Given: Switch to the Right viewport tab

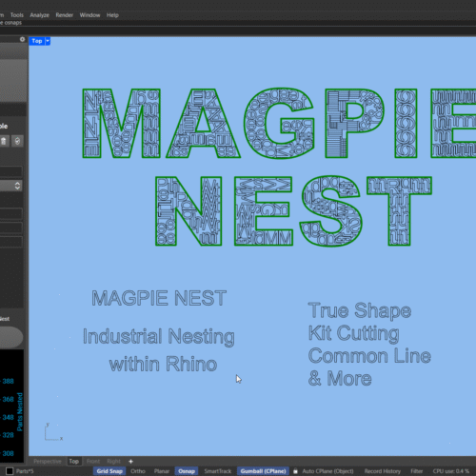Looking at the screenshot, I should pyautogui.click(x=113, y=462).
